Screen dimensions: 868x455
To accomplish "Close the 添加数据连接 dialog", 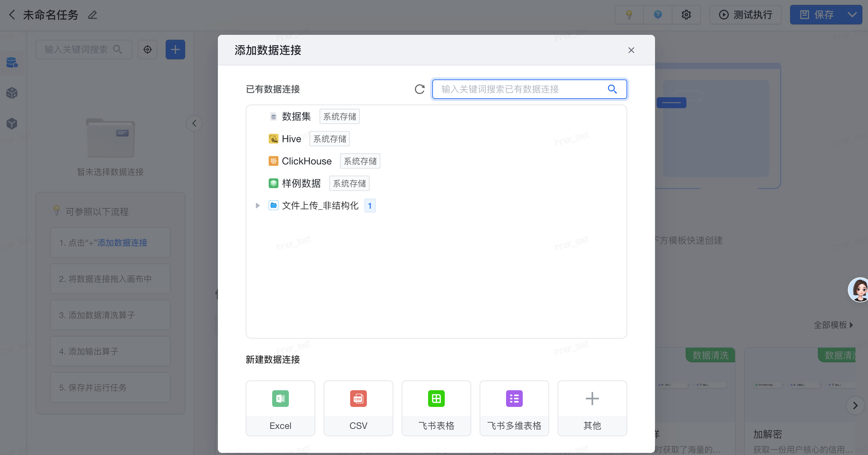I will coord(631,50).
